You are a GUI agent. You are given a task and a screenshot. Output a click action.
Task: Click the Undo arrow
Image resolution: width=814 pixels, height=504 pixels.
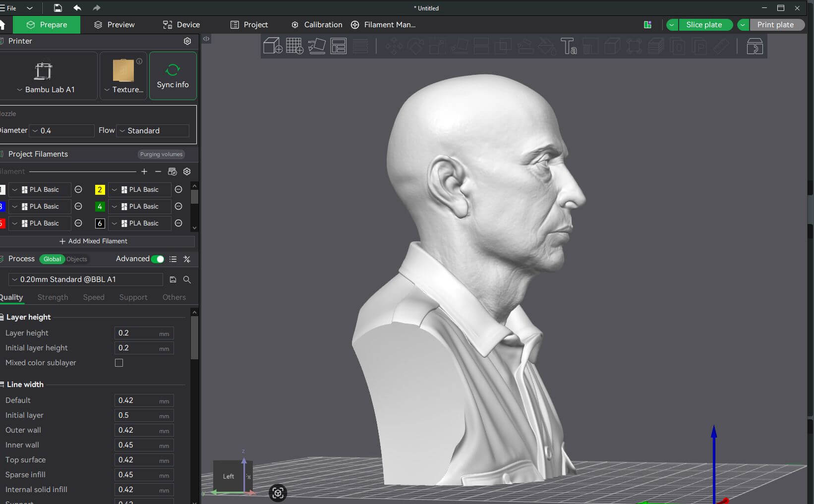point(77,8)
